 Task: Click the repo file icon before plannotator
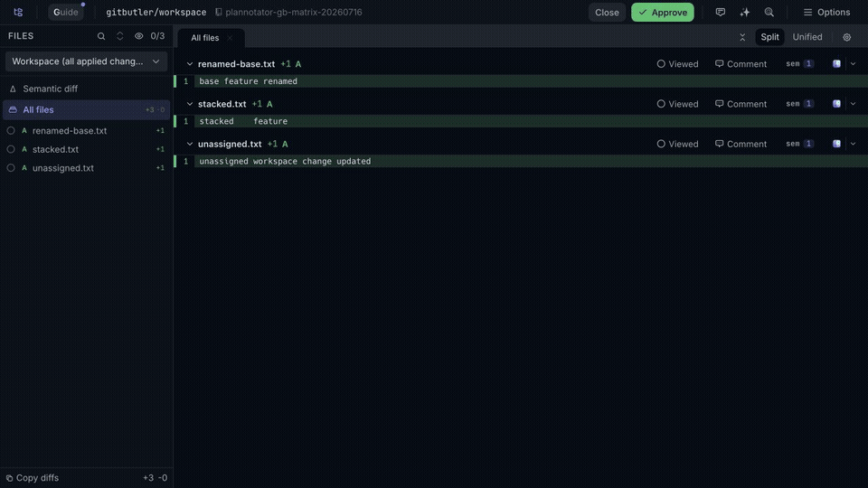pos(219,12)
